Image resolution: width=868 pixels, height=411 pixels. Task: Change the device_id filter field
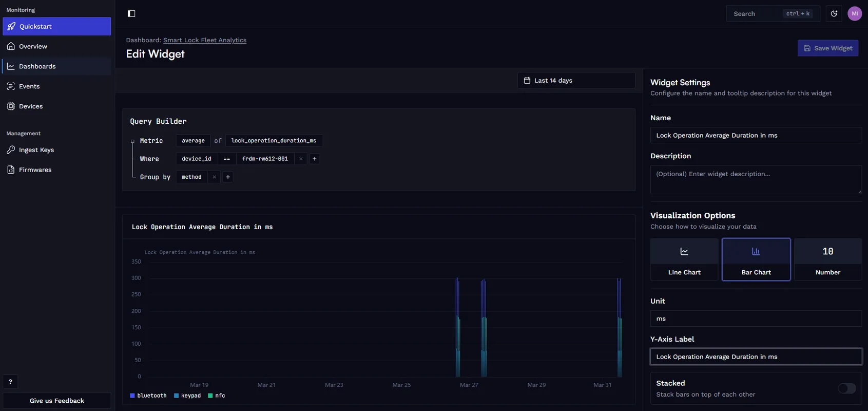pos(196,159)
